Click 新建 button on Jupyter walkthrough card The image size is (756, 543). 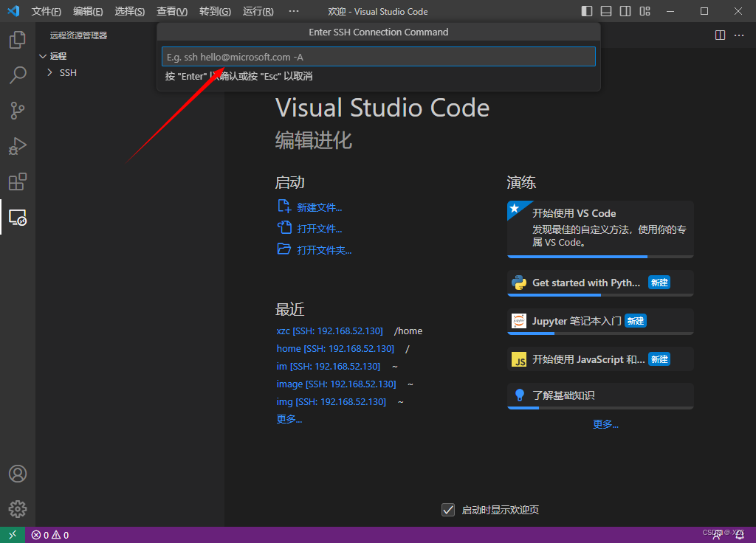pos(635,320)
